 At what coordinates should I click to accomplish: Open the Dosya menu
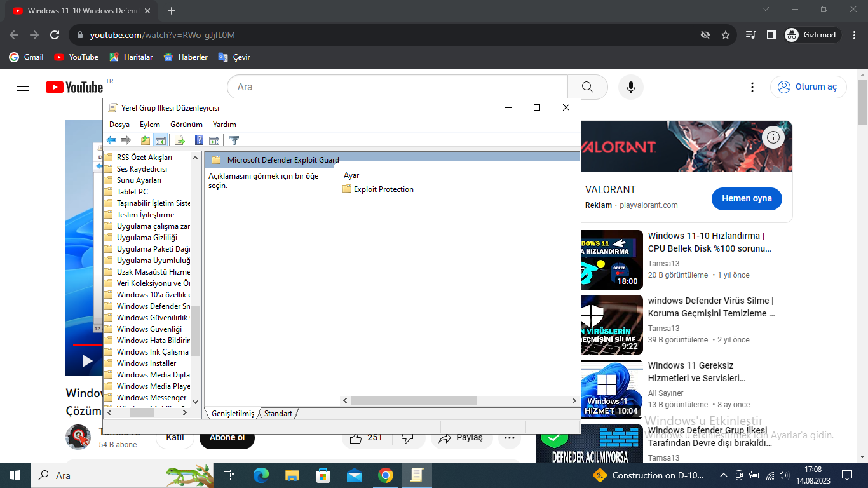click(119, 125)
